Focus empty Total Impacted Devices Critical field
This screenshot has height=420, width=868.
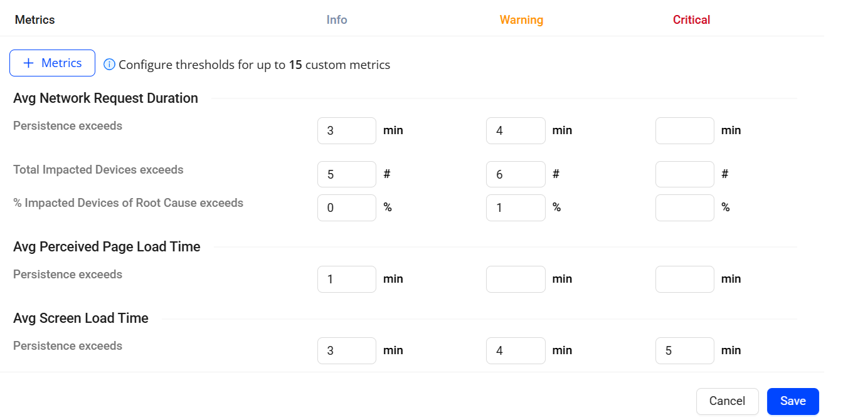tap(685, 174)
